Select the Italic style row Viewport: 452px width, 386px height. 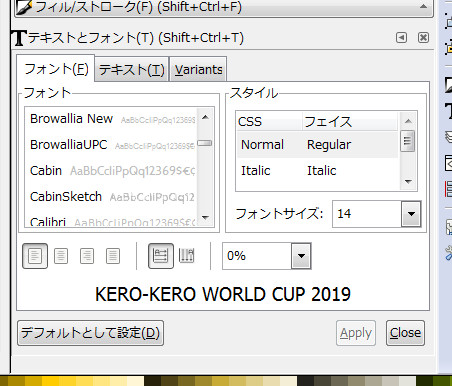[317, 171]
